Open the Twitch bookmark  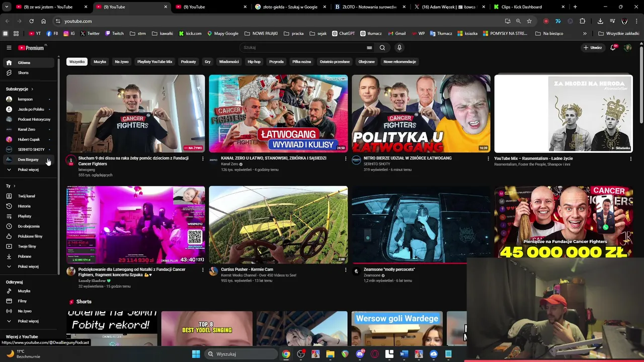pyautogui.click(x=114, y=34)
